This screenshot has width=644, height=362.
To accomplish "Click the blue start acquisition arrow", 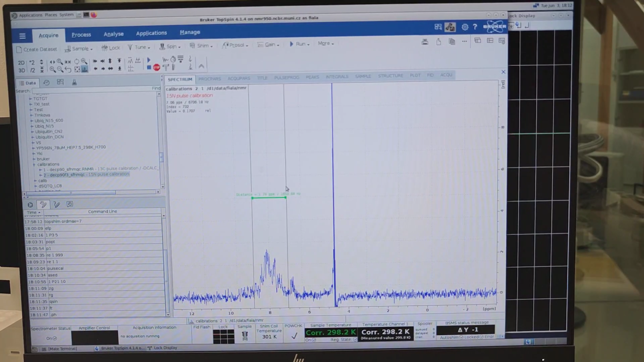I will [149, 60].
